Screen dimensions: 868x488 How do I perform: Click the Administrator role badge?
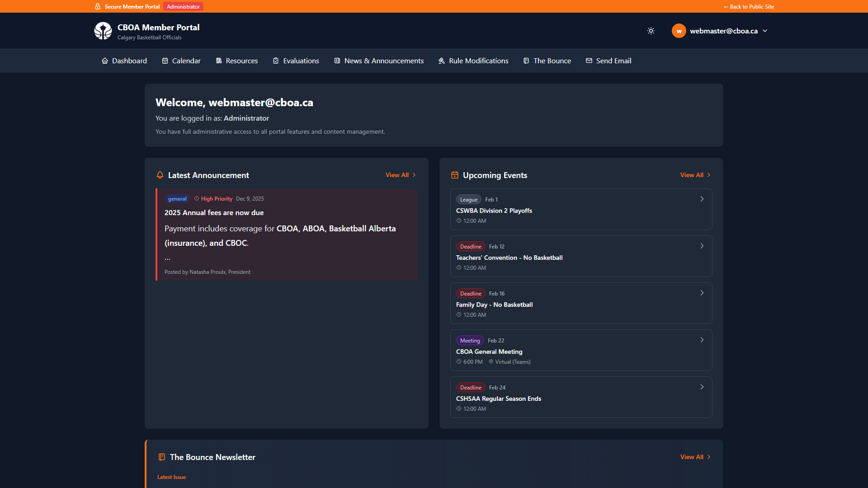(183, 6)
